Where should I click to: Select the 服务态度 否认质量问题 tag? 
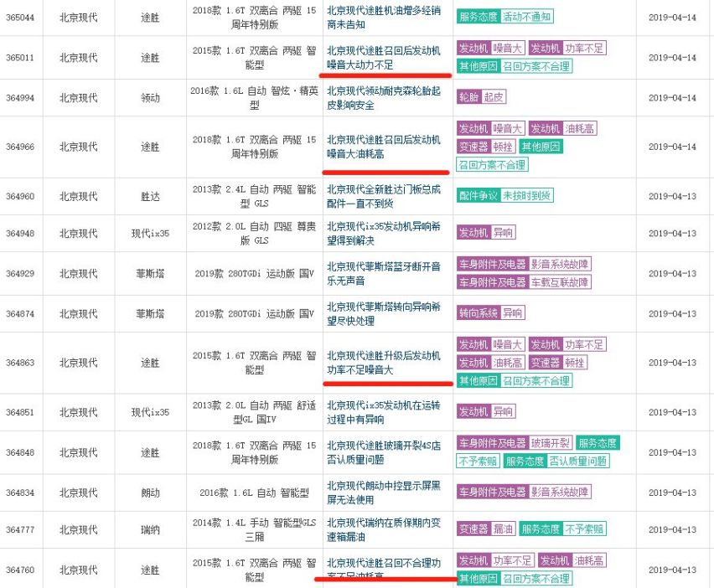(556, 461)
